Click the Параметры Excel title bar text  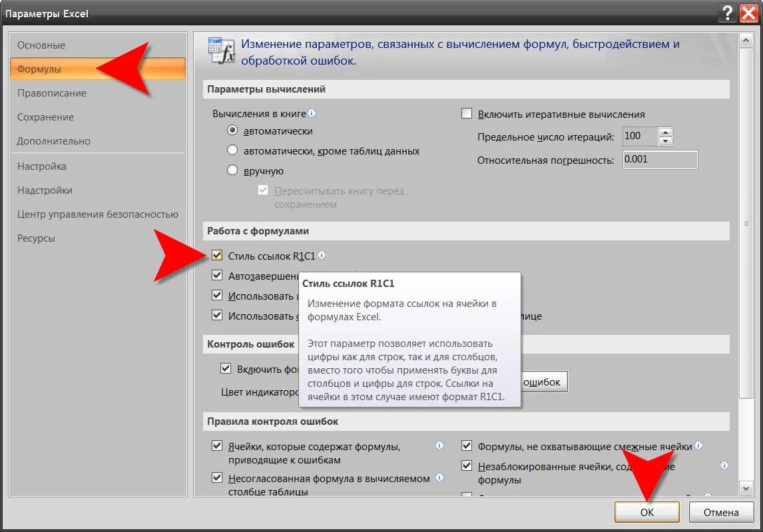[x=47, y=13]
